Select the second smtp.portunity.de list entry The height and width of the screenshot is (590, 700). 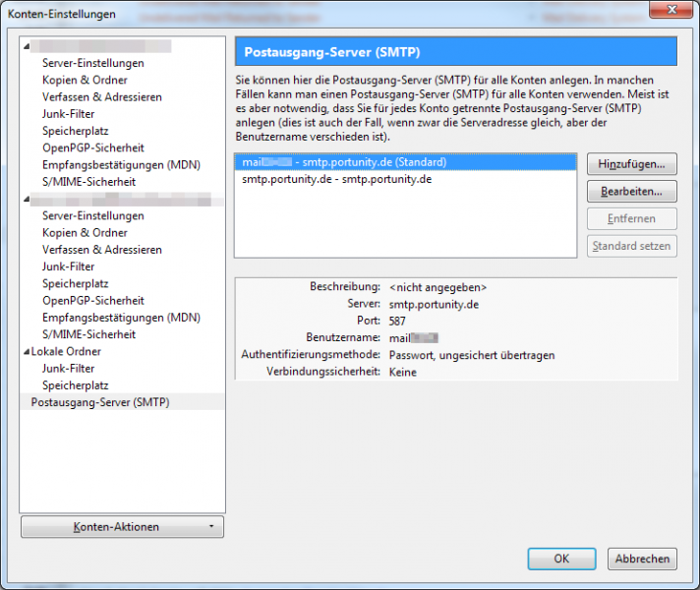337,179
